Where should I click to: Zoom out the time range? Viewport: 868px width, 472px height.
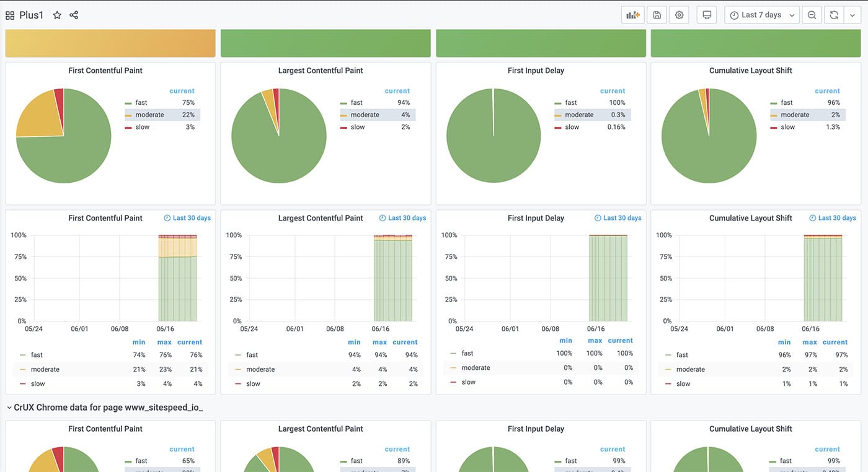812,15
